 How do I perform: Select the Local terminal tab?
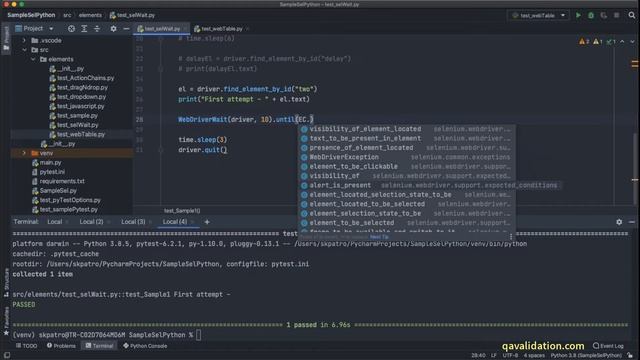[x=55, y=222]
